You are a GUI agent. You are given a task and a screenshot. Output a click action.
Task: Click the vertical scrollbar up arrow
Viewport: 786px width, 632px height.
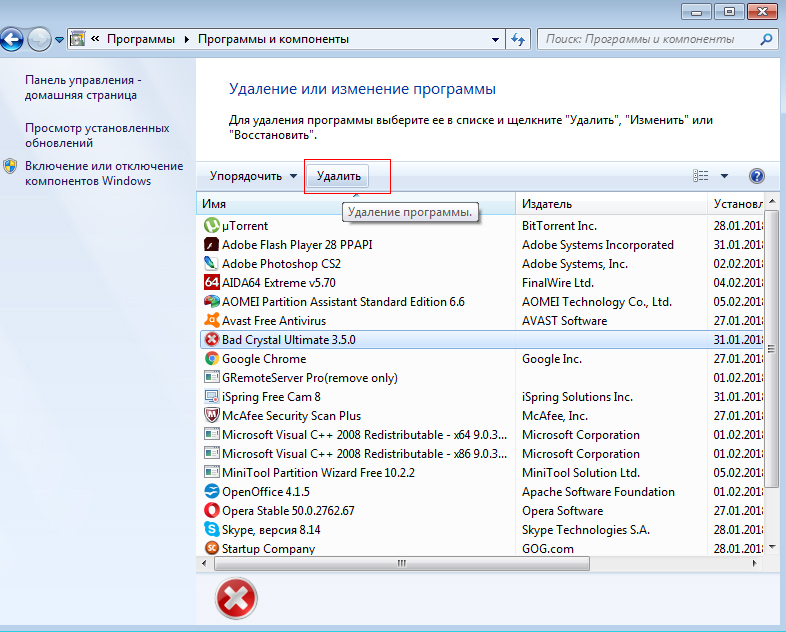pyautogui.click(x=771, y=201)
